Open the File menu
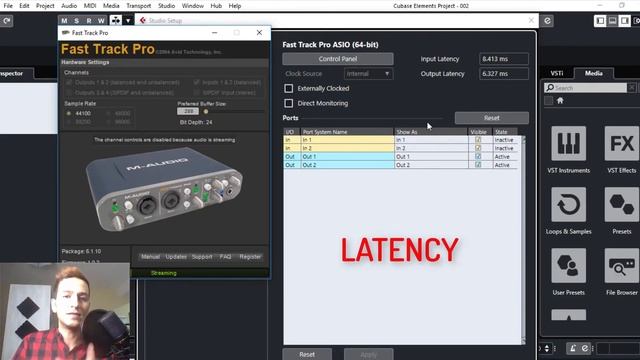Viewport: 640px width, 360px height. (x=8, y=6)
